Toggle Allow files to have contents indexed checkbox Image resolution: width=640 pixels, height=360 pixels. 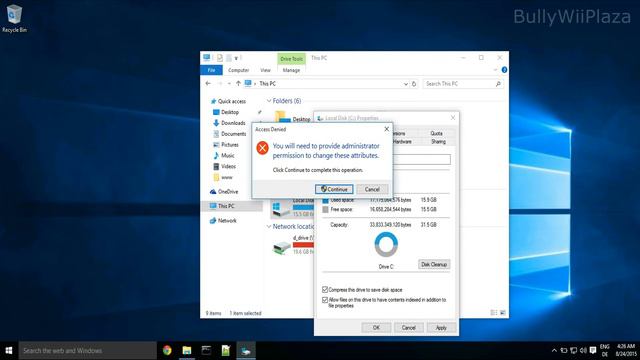325,300
